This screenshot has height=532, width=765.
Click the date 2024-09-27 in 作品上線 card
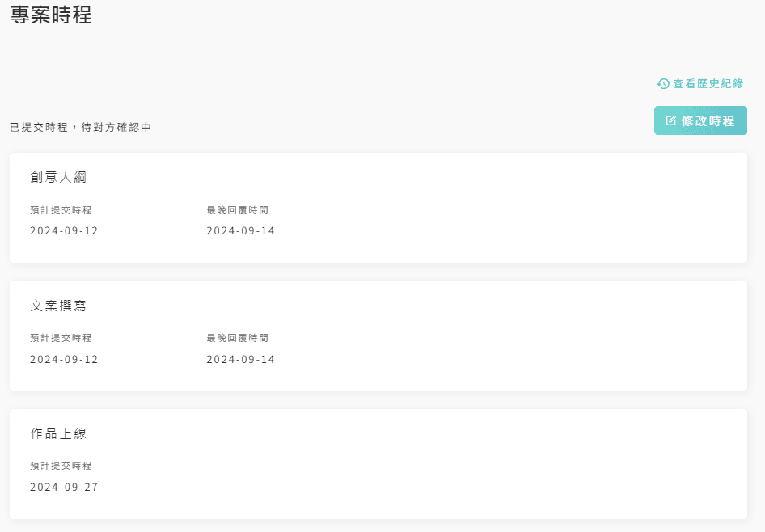coord(64,487)
